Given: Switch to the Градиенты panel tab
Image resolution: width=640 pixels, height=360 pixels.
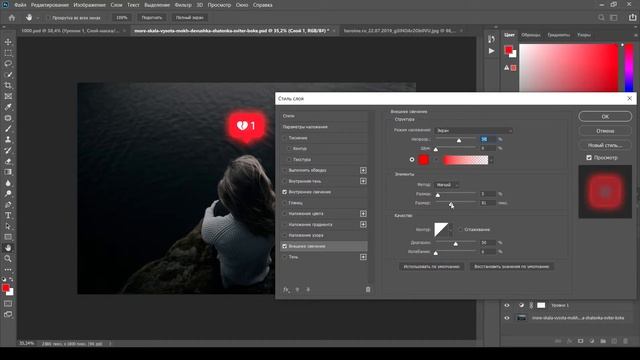Looking at the screenshot, I should [558, 35].
